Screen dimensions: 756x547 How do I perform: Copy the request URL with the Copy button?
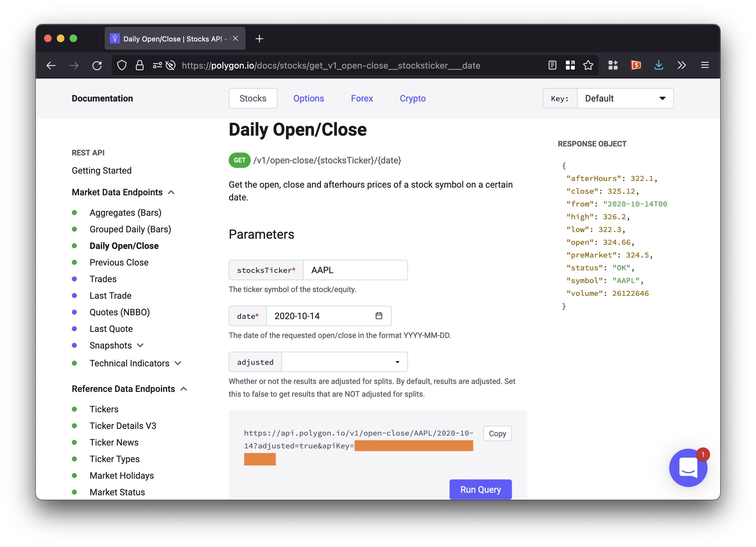[497, 434]
